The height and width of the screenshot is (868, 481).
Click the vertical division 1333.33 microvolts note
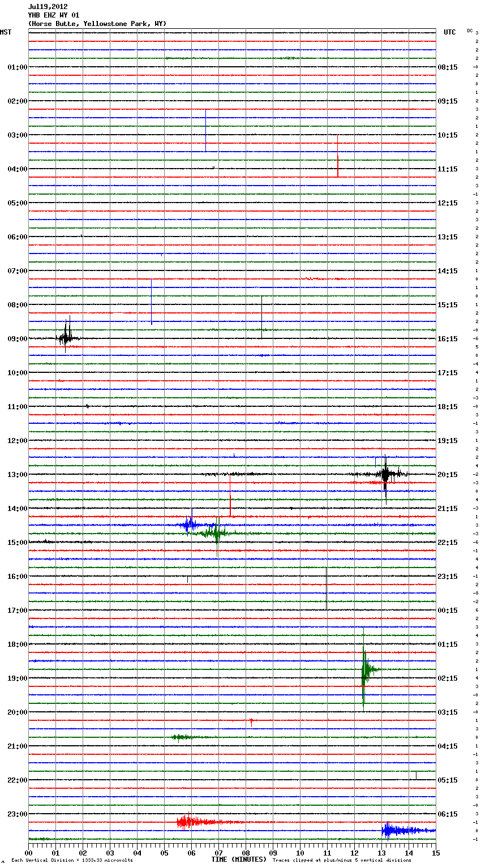72,861
